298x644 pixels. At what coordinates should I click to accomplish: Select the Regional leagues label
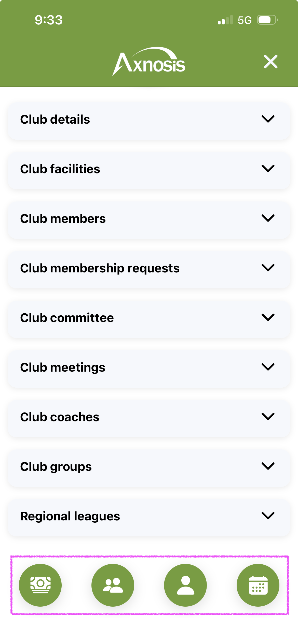click(70, 516)
